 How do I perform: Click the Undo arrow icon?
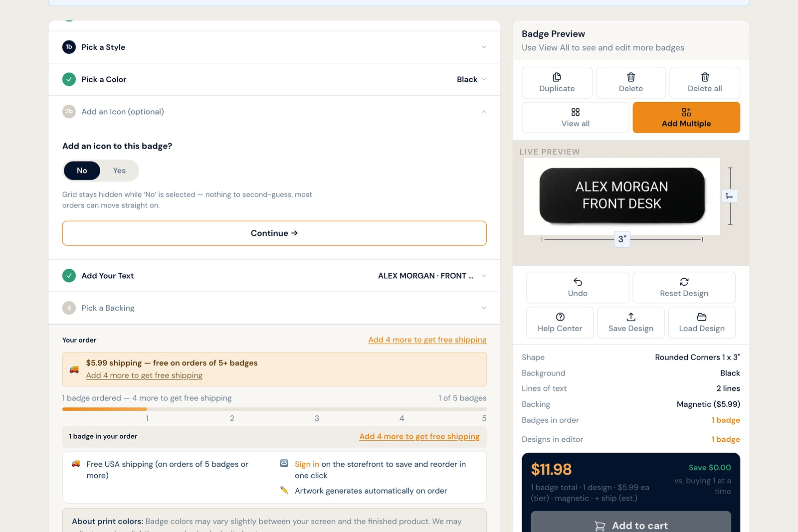(x=578, y=282)
